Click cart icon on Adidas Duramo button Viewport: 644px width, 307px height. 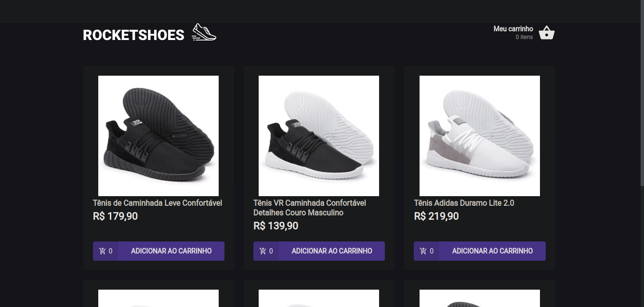423,251
